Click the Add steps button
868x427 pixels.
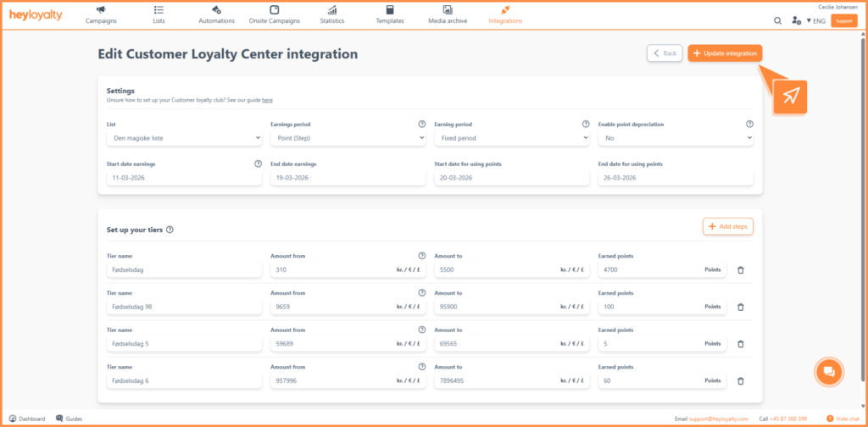coord(728,226)
